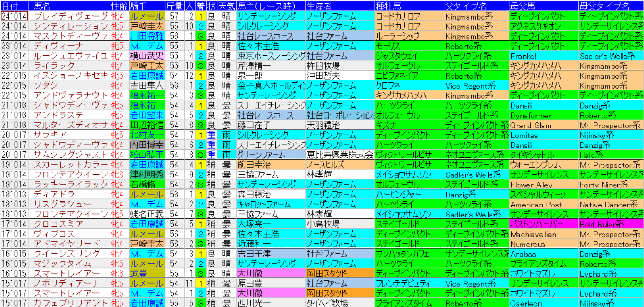Click damsire cell アグネスタキオン
The width and height of the screenshot is (644, 307).
[x=543, y=26]
